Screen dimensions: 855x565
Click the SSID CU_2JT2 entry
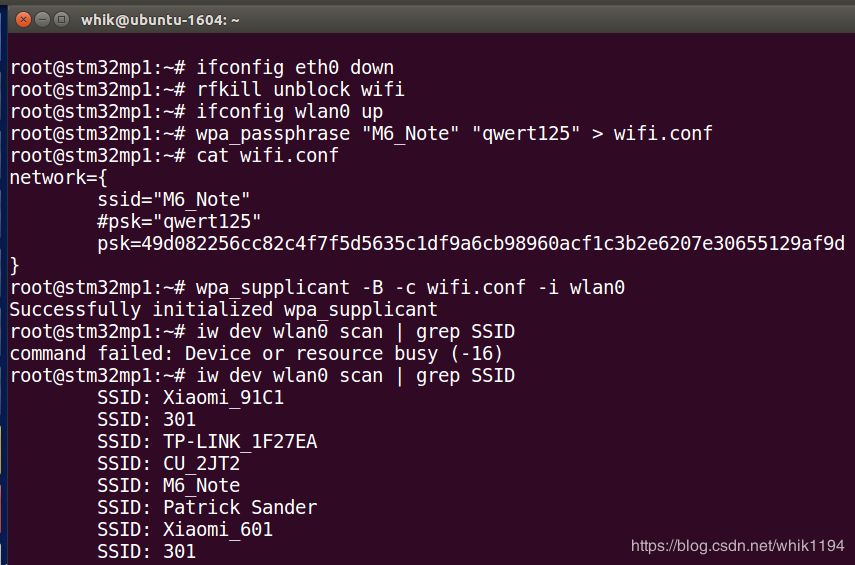tap(168, 464)
